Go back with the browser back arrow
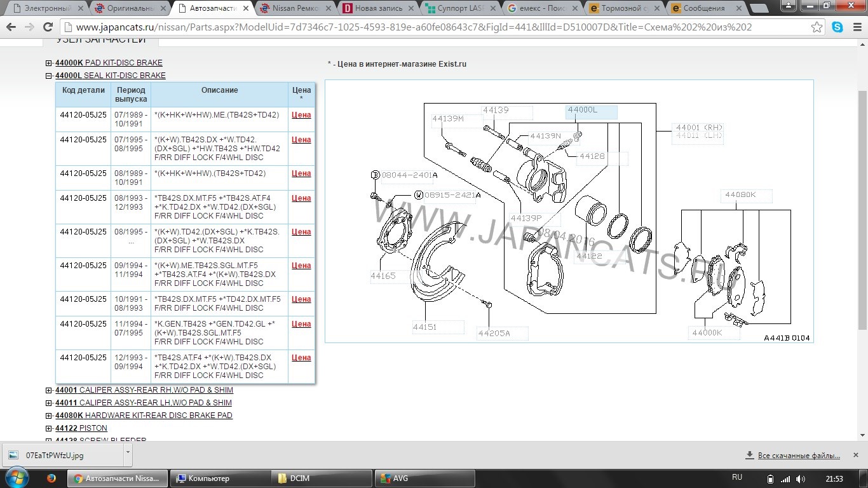Screen dimensions: 868x488 point(12,27)
